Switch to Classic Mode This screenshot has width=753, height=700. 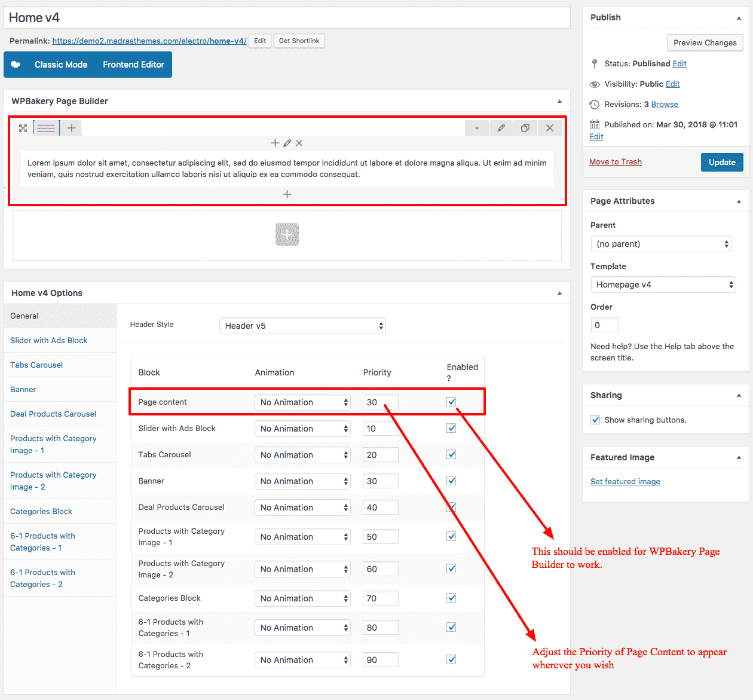click(61, 65)
